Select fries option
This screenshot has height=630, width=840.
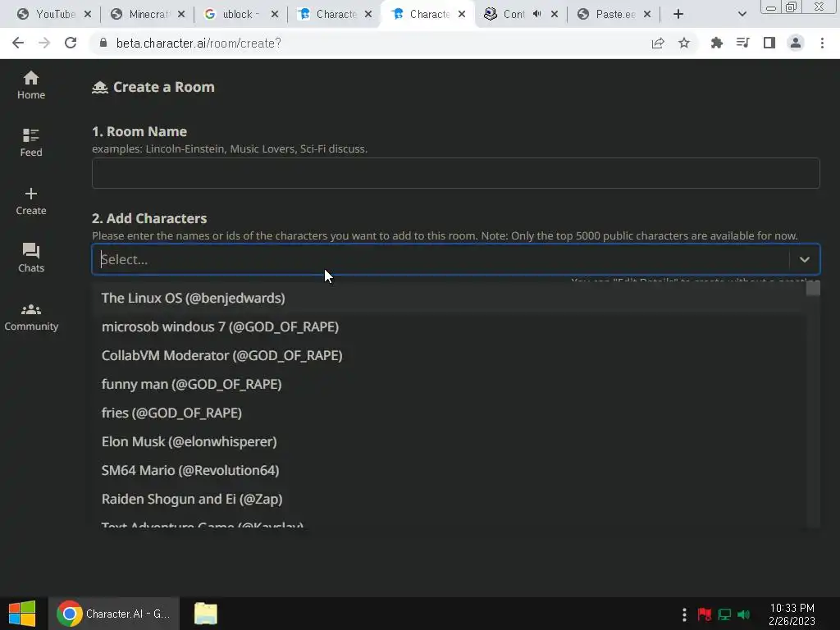pyautogui.click(x=449, y=413)
